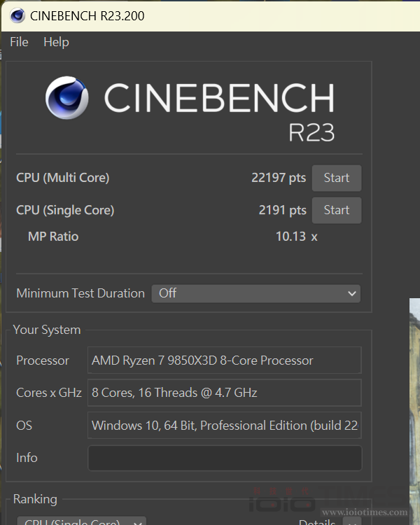Screen dimensions: 420x525
Task: Select the Cores x GHz field value
Action: (224, 393)
